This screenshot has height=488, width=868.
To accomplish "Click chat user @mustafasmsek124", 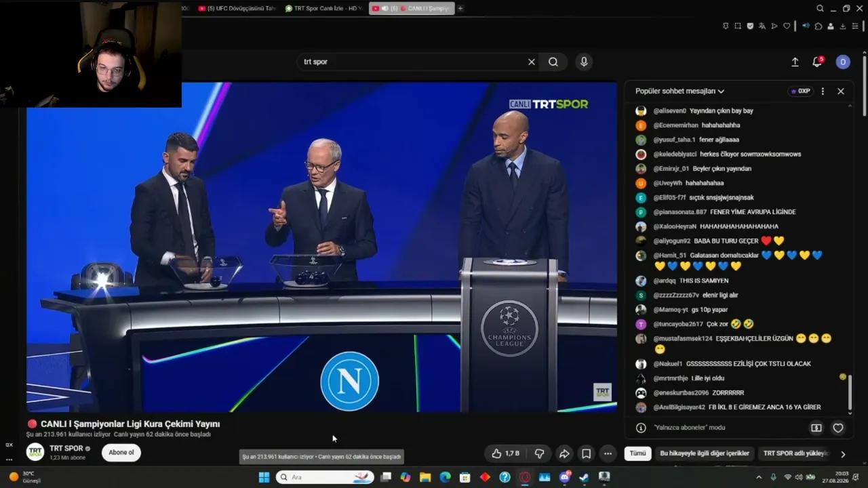I will click(683, 338).
